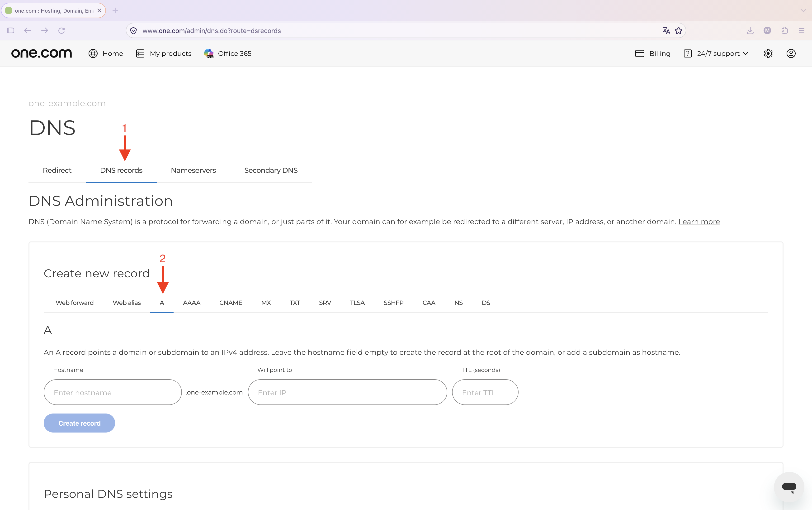The height and width of the screenshot is (510, 812).
Task: Go to Home in the navigation
Action: (x=106, y=53)
